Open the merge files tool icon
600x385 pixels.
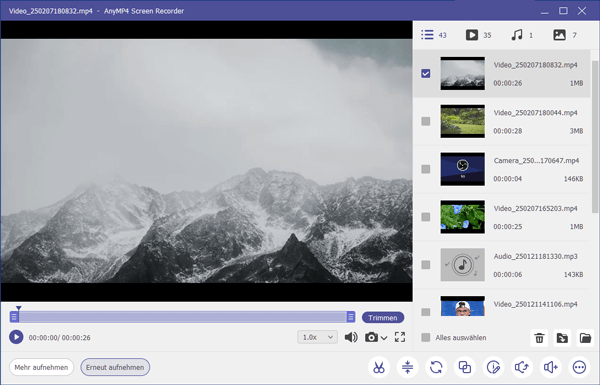(465, 367)
